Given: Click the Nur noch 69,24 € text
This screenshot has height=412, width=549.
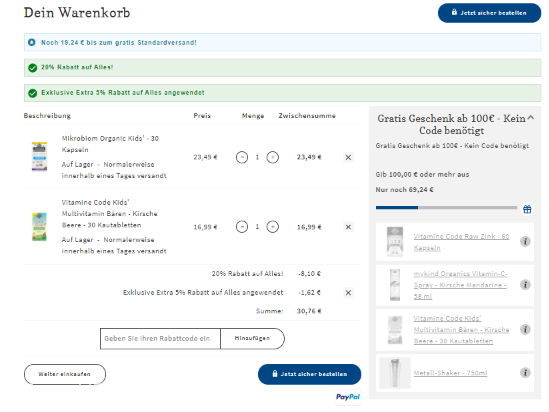Looking at the screenshot, I should coord(404,190).
